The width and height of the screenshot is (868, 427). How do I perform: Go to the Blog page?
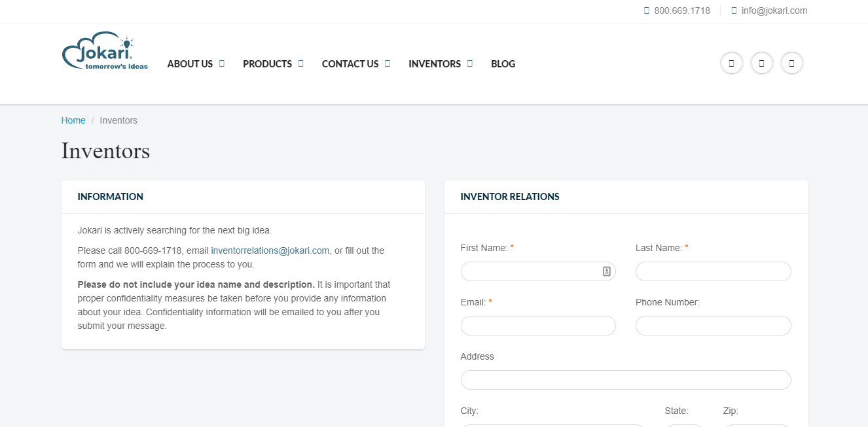[503, 64]
